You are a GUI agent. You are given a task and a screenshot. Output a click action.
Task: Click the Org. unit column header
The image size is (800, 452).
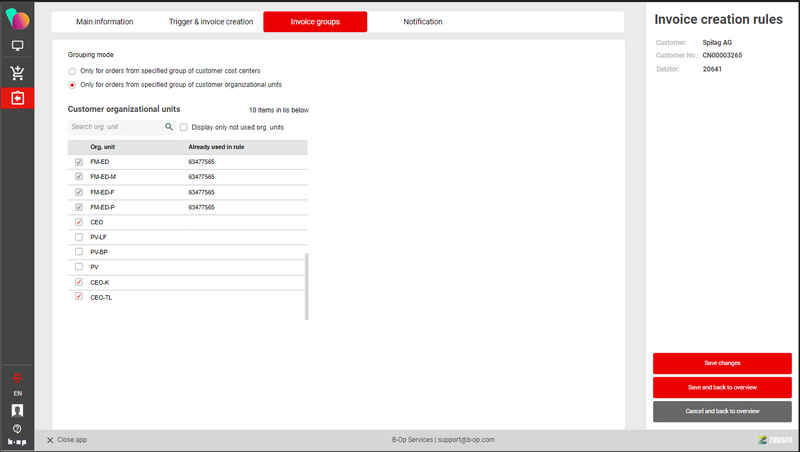coord(103,147)
